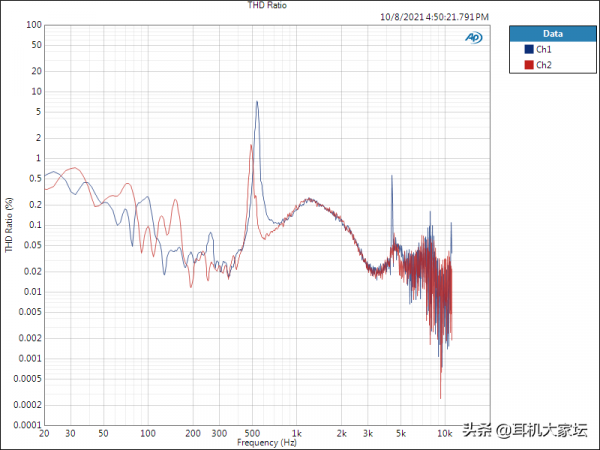
Task: Click the 1 tick on the Y axis
Action: [x=38, y=158]
